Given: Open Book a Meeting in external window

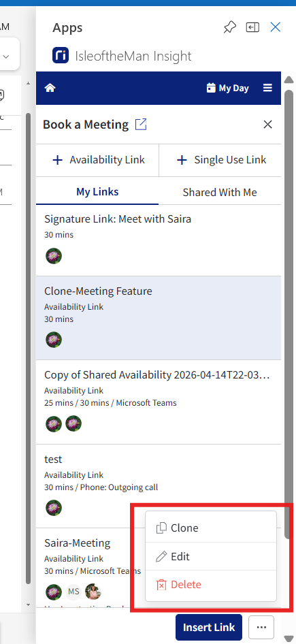Looking at the screenshot, I should pyautogui.click(x=141, y=125).
